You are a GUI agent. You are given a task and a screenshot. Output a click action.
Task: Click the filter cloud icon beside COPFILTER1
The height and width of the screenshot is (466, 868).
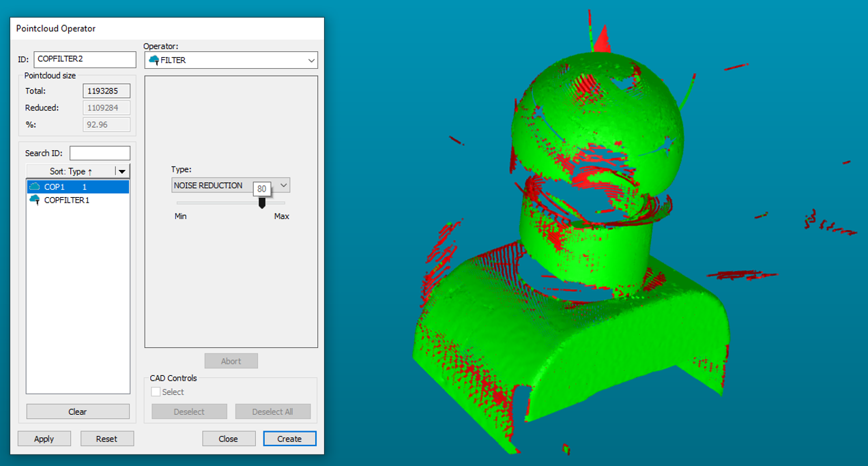[35, 200]
